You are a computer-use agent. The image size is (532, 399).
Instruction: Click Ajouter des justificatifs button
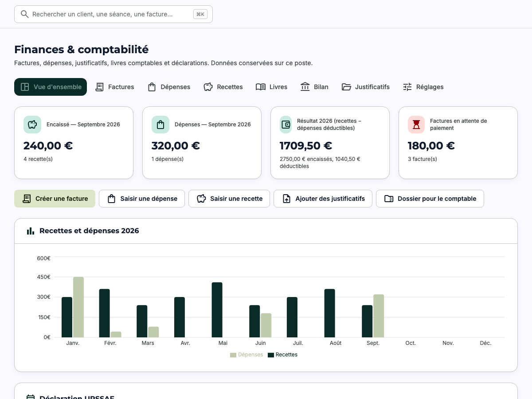click(323, 199)
